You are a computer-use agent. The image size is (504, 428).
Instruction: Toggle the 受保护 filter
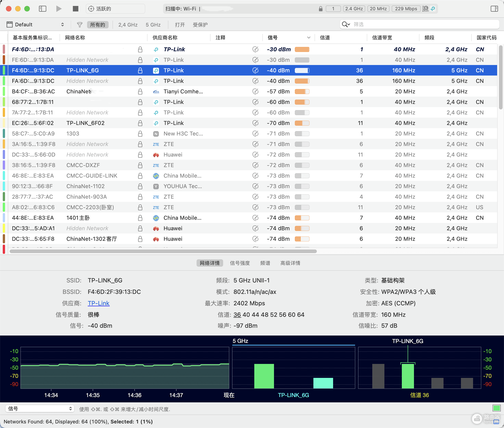200,25
